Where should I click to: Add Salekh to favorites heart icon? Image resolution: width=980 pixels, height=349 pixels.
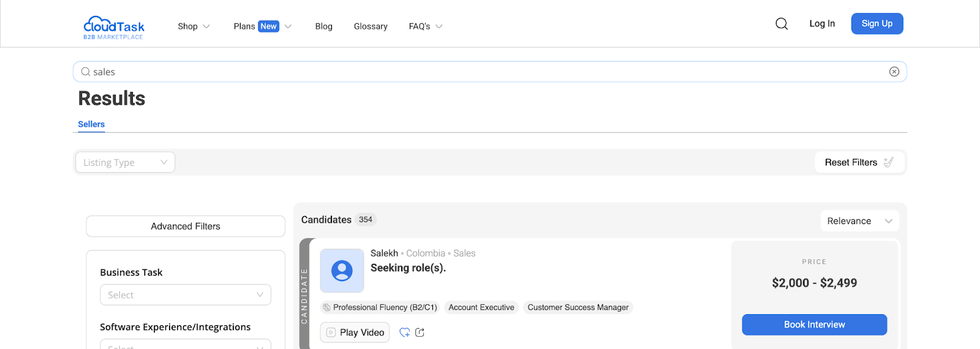pyautogui.click(x=405, y=332)
